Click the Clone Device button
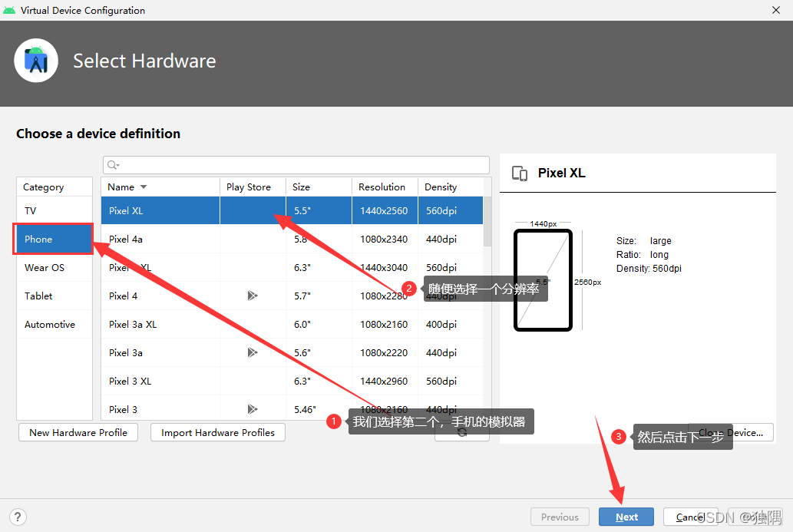 [730, 432]
